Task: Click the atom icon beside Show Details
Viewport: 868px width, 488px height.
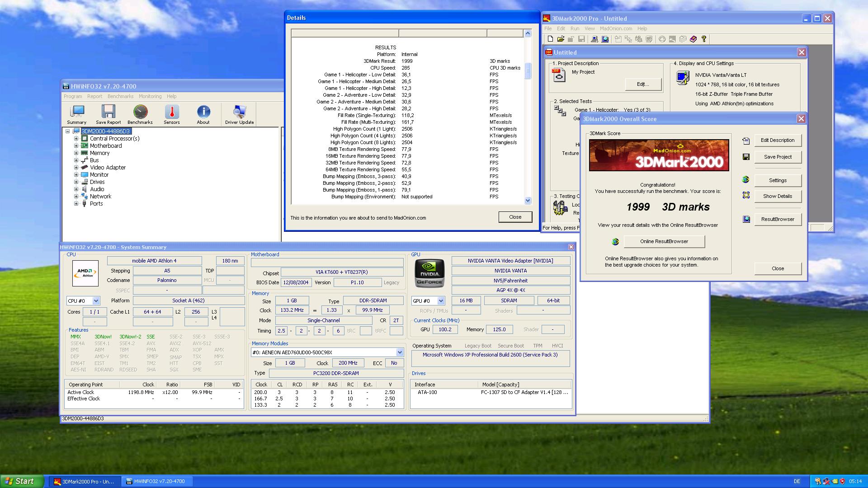Action: (746, 195)
